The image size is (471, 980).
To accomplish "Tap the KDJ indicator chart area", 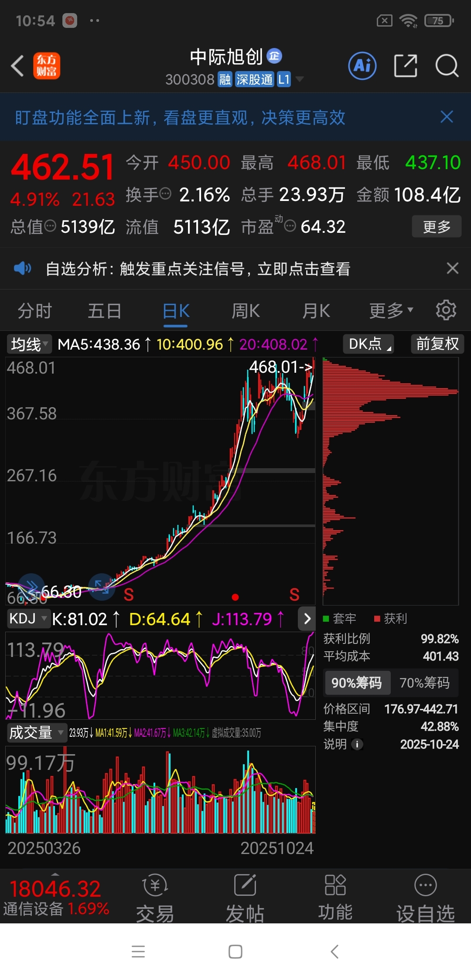I will pos(160,675).
